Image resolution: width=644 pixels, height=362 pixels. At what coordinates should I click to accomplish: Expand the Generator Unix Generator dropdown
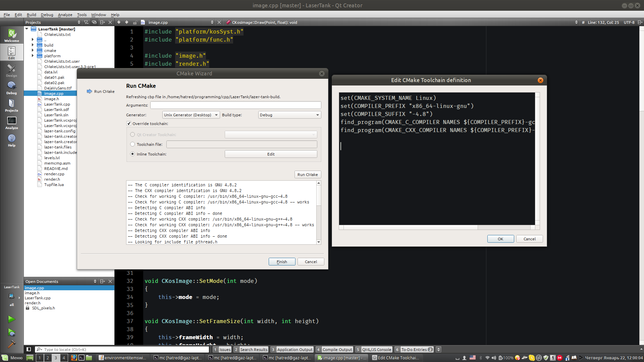tap(215, 115)
